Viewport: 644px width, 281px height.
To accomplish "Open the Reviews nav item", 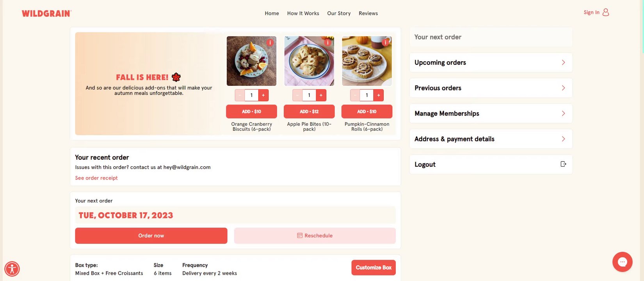I will click(x=368, y=13).
